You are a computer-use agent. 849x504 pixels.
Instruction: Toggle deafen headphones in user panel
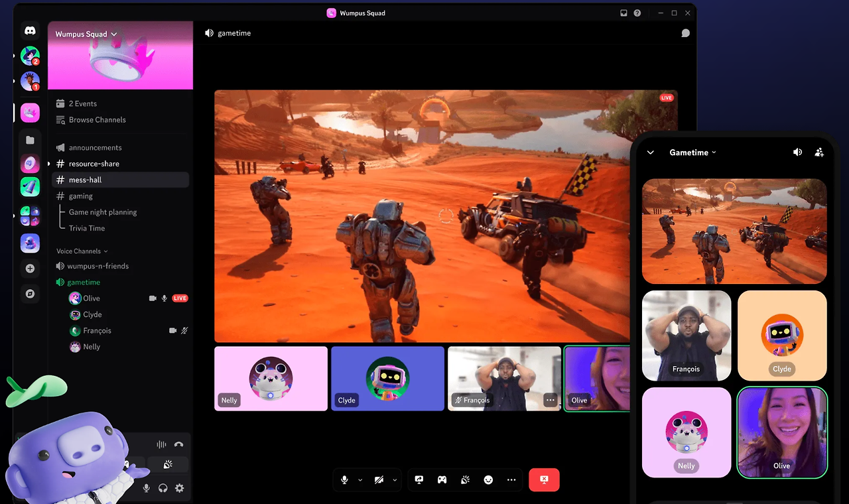(x=163, y=488)
